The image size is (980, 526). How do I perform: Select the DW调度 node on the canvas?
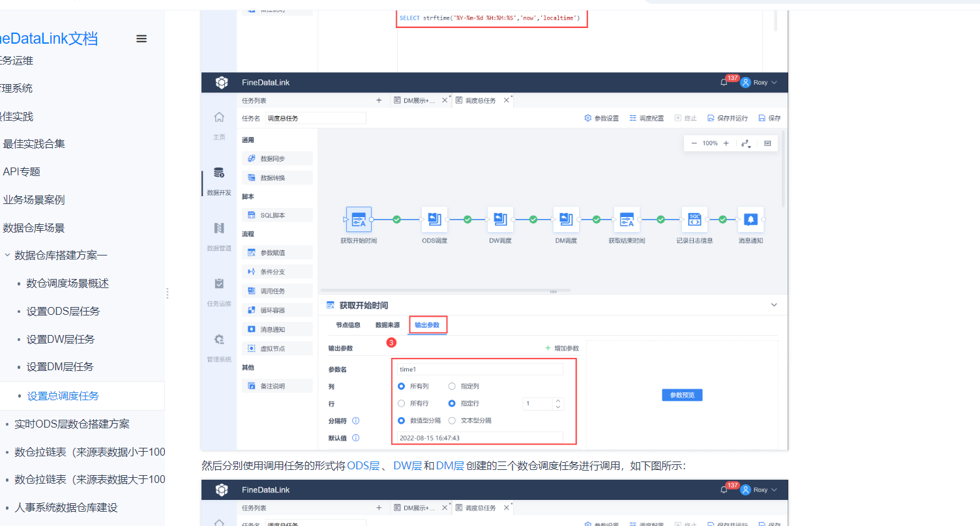[500, 220]
